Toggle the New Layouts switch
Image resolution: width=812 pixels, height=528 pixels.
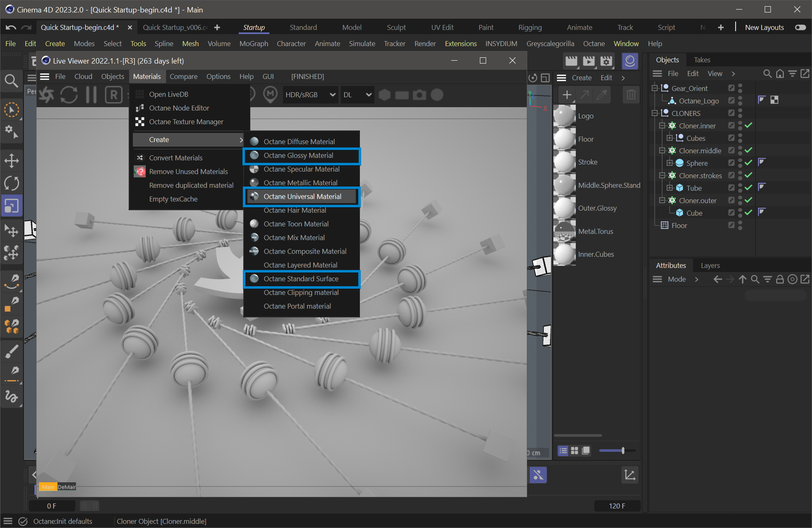point(800,27)
